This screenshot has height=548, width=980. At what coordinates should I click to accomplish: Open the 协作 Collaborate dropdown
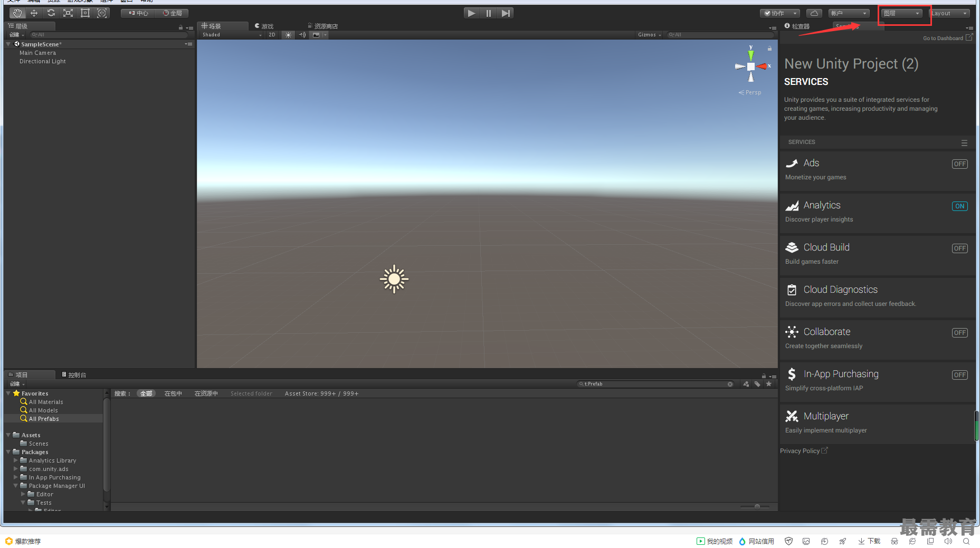tap(780, 13)
